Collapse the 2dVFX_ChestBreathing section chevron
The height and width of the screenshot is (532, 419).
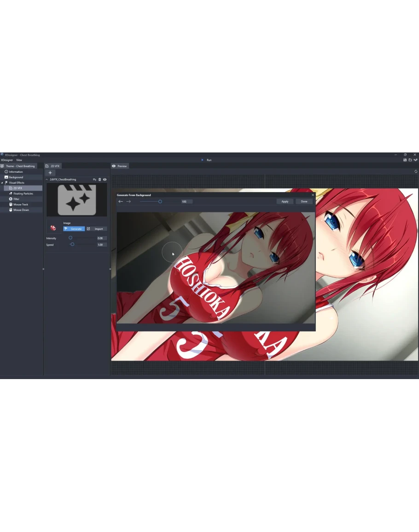tap(47, 180)
